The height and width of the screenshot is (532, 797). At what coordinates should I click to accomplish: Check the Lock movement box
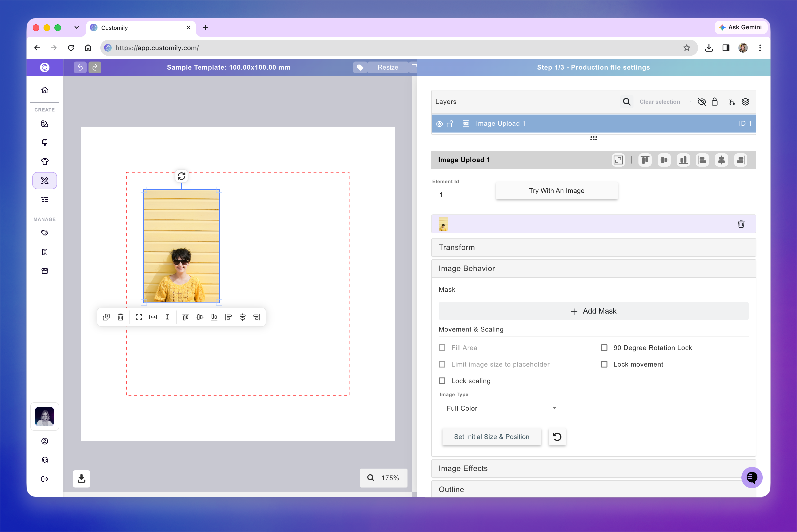tap(604, 364)
